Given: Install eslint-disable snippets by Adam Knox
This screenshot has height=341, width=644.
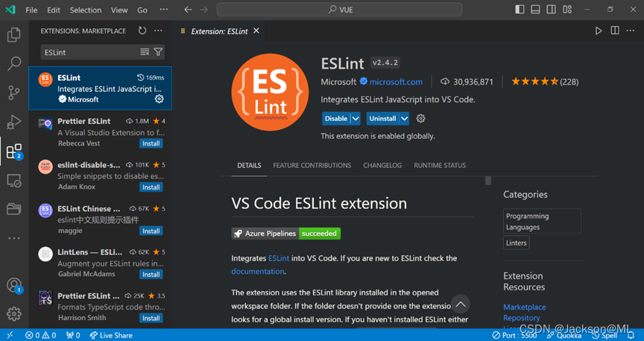Looking at the screenshot, I should 151,187.
